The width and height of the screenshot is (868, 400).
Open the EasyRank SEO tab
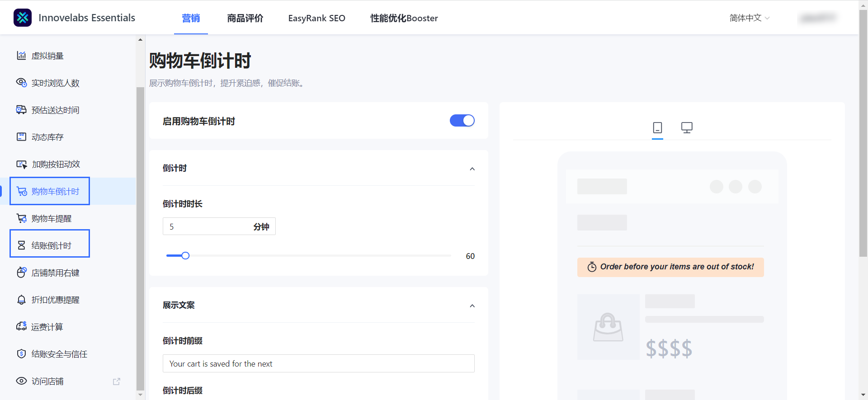point(316,18)
